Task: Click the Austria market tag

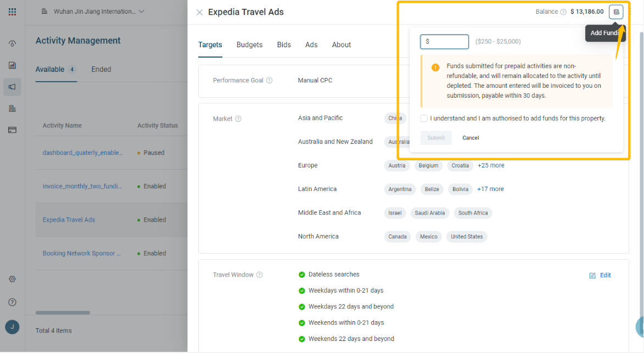Action: (x=397, y=166)
